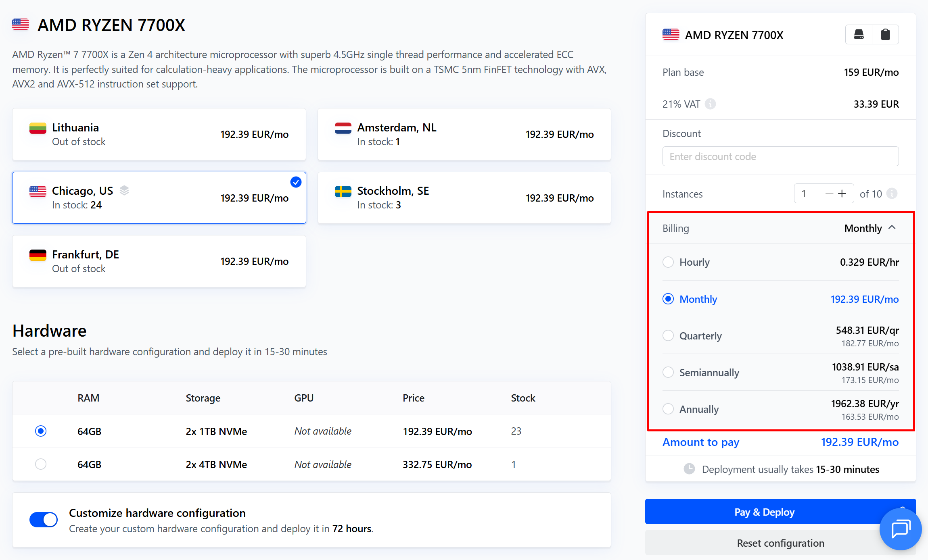Click the VAT info icon
Screen dimensions: 928x560
[710, 104]
